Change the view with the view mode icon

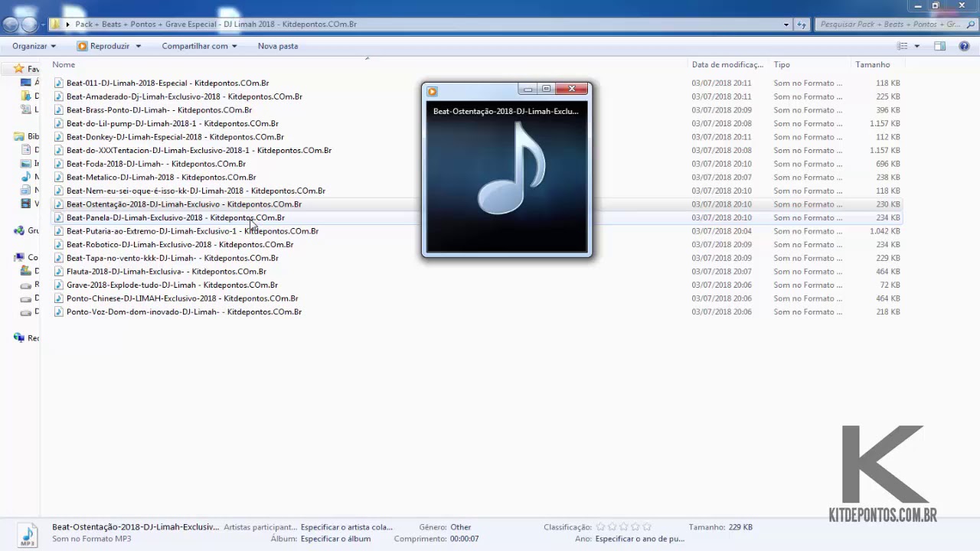(902, 46)
